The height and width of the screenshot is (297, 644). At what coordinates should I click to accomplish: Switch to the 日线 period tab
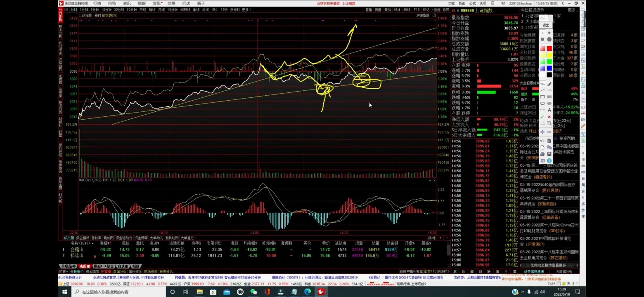[143, 10]
